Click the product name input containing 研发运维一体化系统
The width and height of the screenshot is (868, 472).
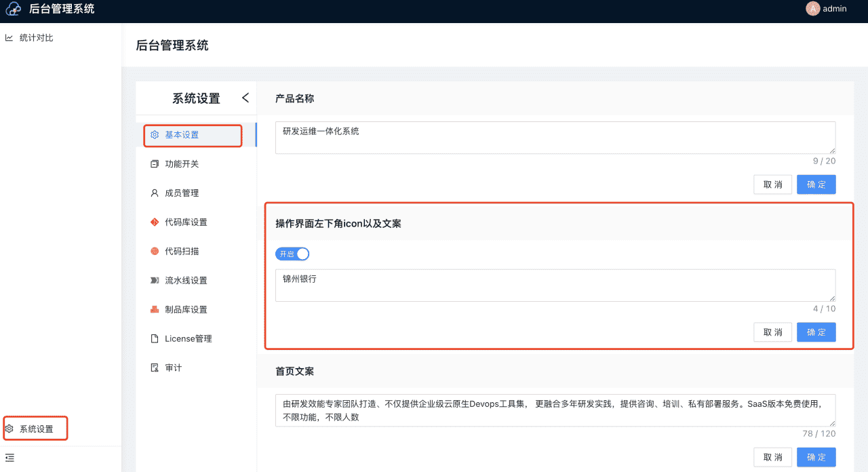pos(555,137)
